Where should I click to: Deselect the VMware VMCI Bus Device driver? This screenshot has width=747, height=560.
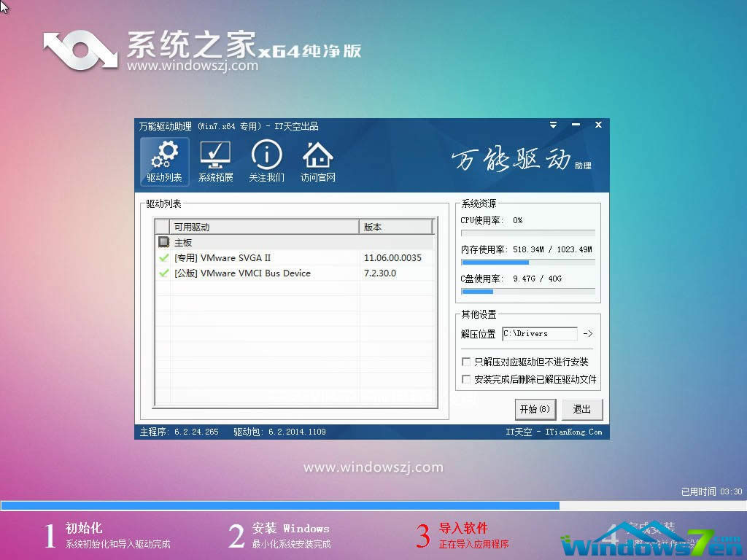pyautogui.click(x=163, y=273)
